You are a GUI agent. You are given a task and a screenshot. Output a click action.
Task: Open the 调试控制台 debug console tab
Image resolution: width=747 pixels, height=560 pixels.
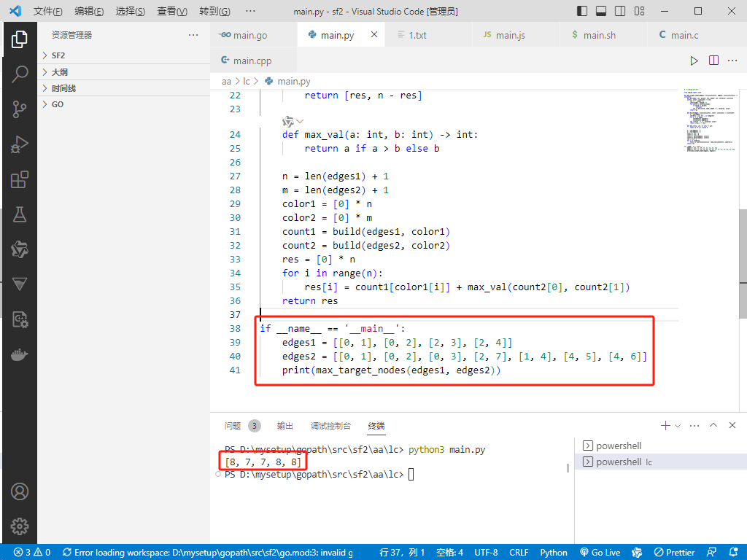330,426
